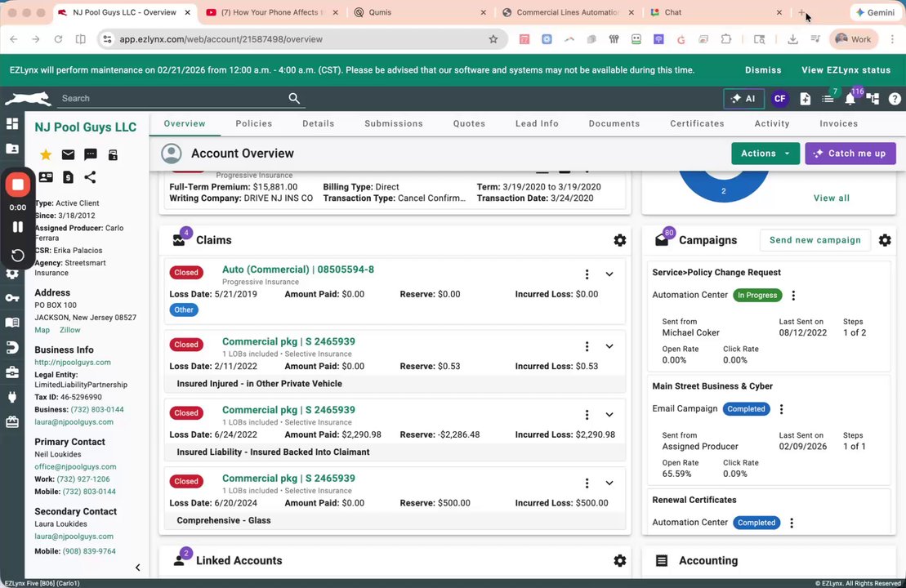Click Send new campaign button
The height and width of the screenshot is (588, 906).
click(x=815, y=240)
